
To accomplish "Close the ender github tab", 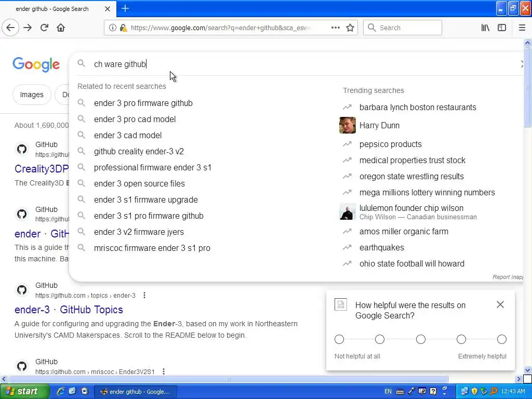I will [x=107, y=9].
